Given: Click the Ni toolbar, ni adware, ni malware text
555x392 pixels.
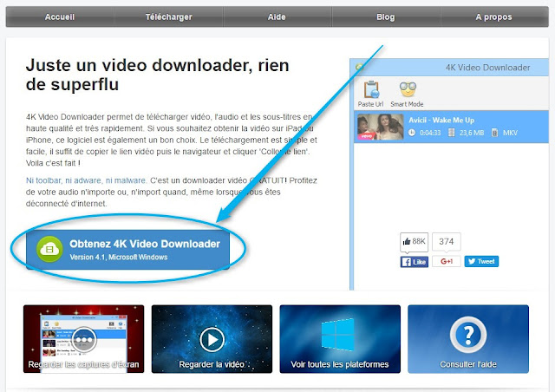Looking at the screenshot, I should pyautogui.click(x=87, y=180).
